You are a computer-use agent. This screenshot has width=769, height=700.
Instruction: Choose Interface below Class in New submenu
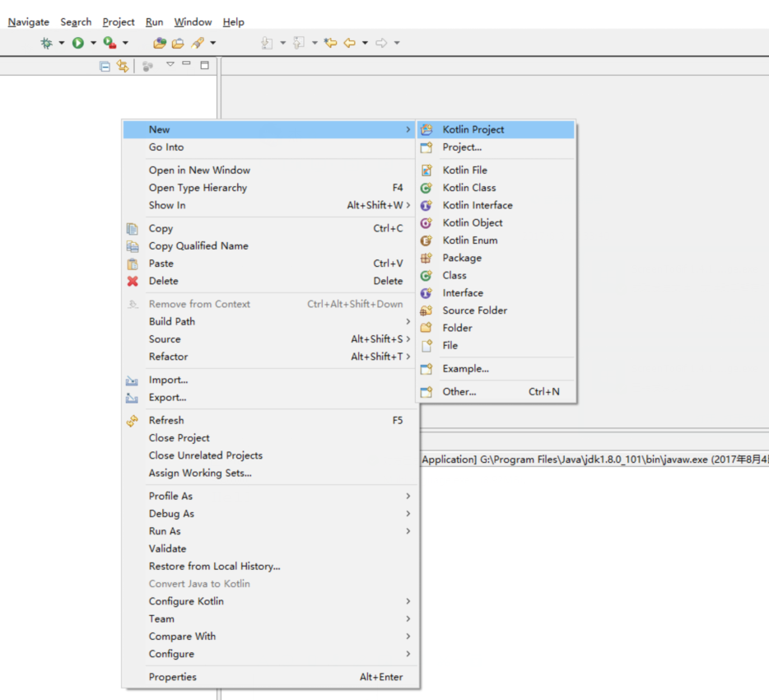coord(496,293)
